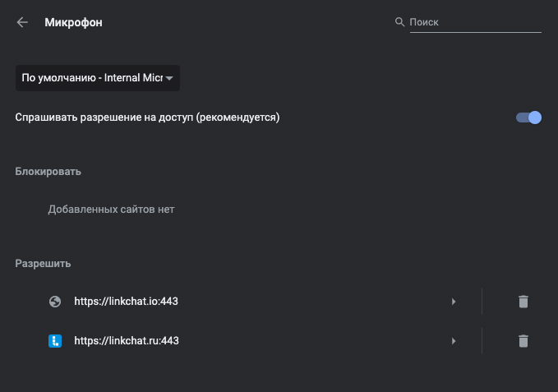Click the Блокировать section heading
This screenshot has height=392, width=558.
(48, 172)
